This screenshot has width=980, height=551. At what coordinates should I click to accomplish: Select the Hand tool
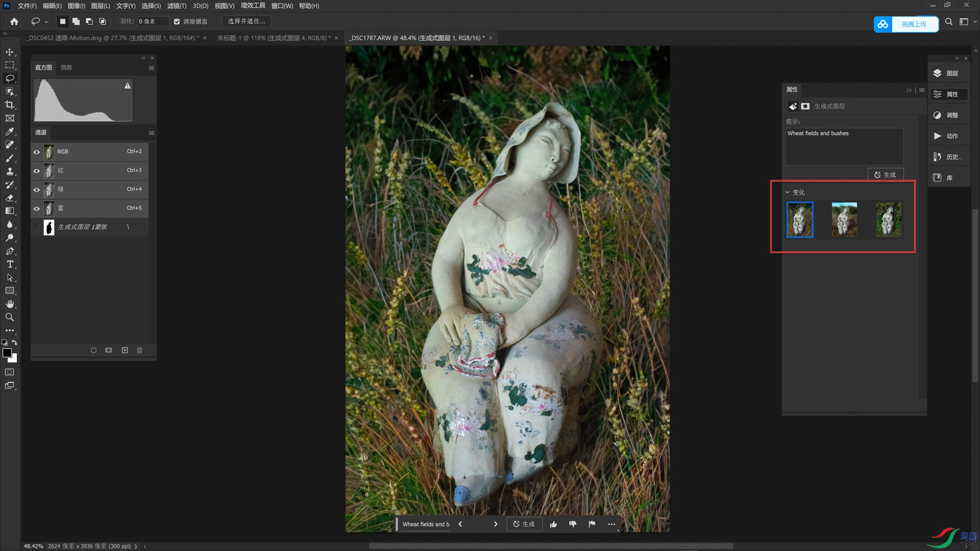point(10,304)
